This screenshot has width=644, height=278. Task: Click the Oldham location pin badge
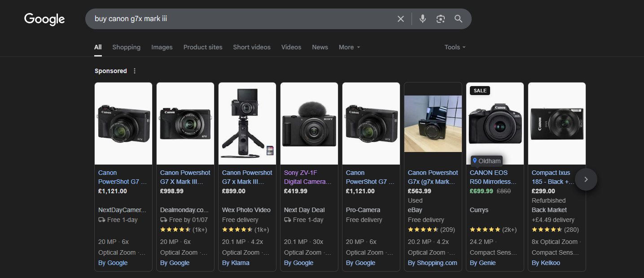[x=486, y=161]
